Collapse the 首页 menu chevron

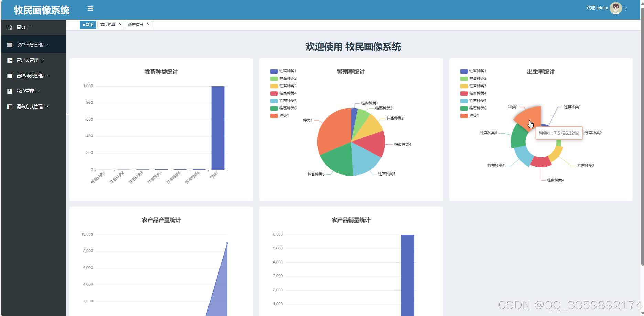point(29,27)
